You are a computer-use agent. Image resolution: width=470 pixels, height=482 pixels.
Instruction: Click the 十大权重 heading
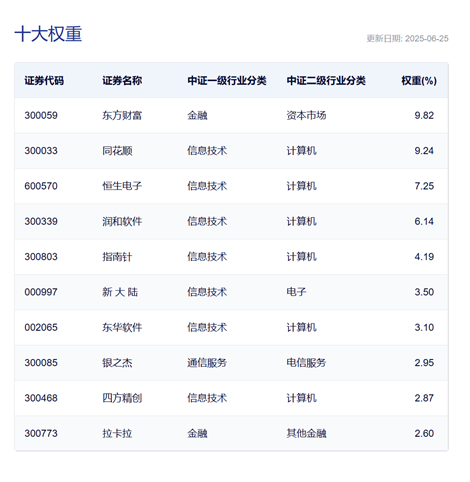click(x=48, y=34)
